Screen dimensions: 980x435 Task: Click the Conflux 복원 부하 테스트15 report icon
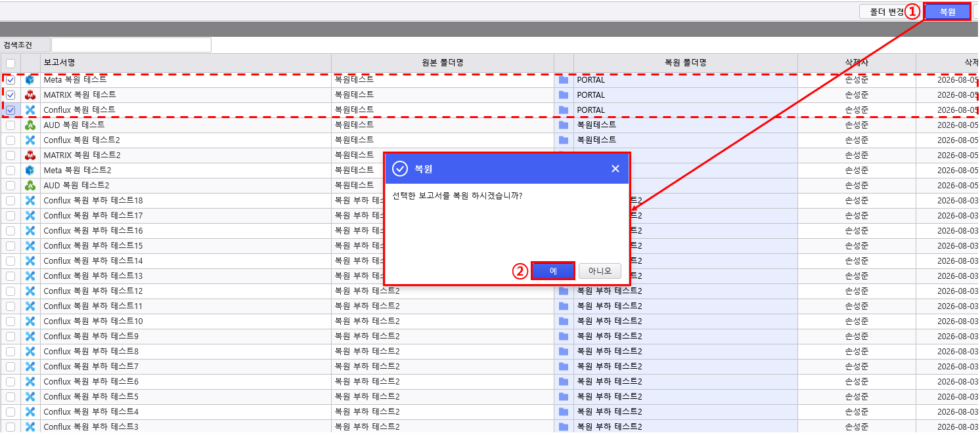click(30, 245)
